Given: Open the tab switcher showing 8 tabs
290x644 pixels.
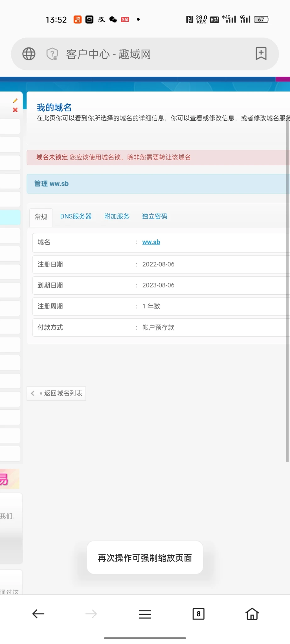Looking at the screenshot, I should [198, 613].
